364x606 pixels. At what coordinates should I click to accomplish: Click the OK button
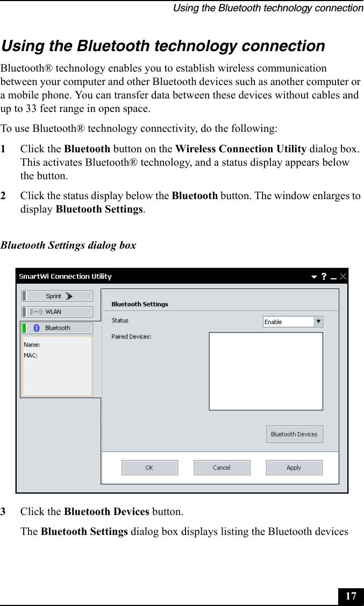[x=150, y=468]
